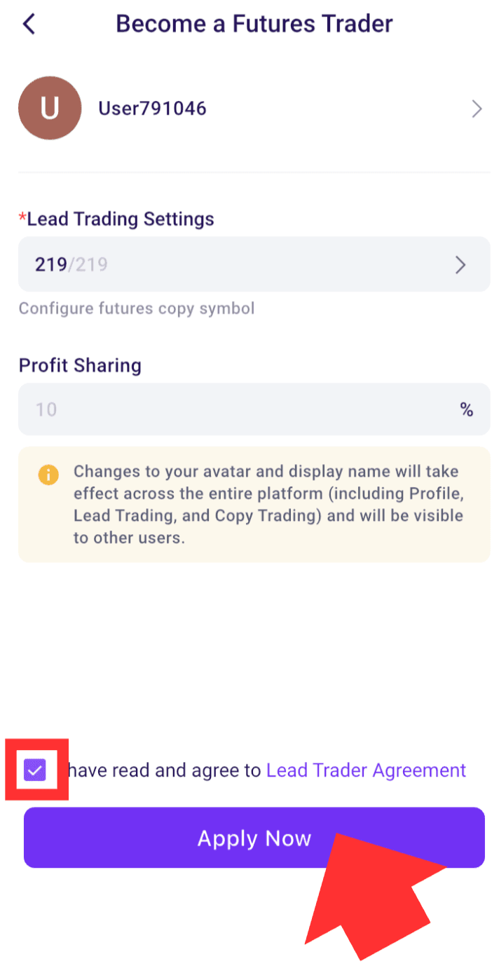
Task: Click the yellow info icon in the notice
Action: pyautogui.click(x=48, y=475)
